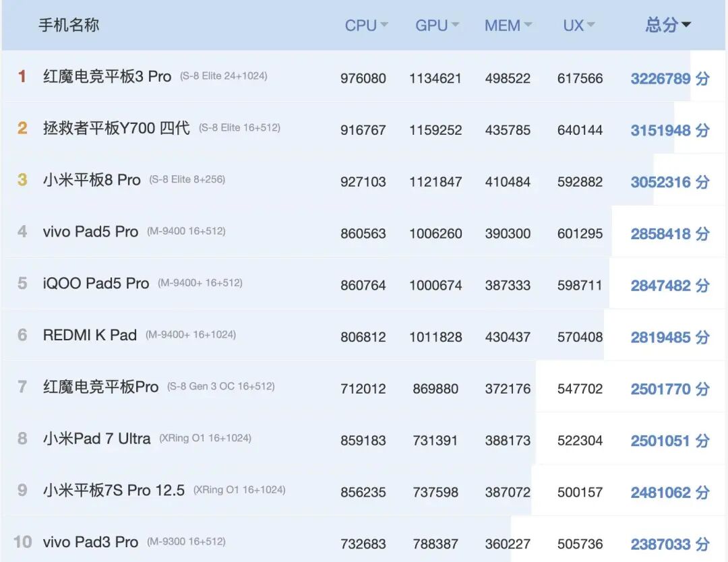Open the 小米平板8 Pro entry
The image size is (728, 562).
(92, 180)
